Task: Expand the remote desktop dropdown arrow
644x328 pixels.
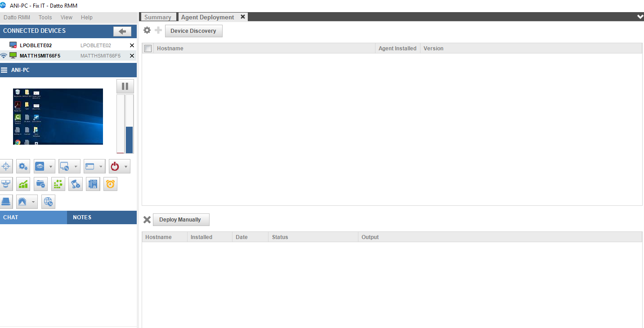Action: 76,167
